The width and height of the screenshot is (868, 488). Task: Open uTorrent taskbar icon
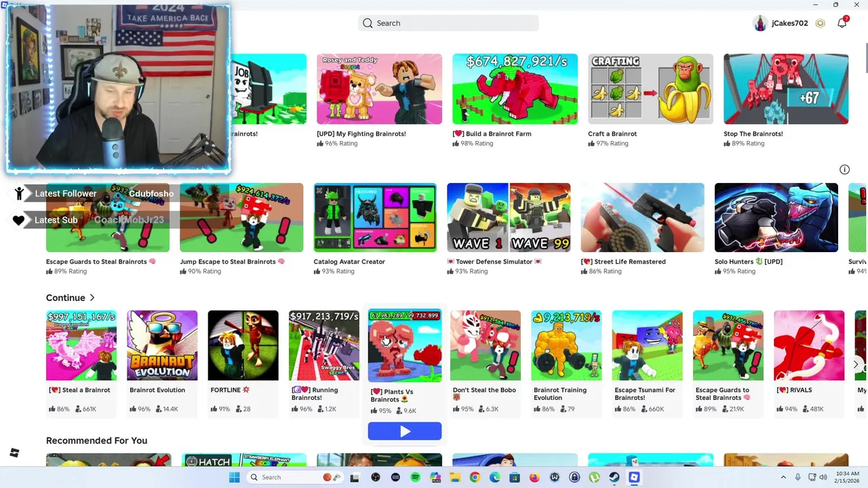pyautogui.click(x=594, y=477)
